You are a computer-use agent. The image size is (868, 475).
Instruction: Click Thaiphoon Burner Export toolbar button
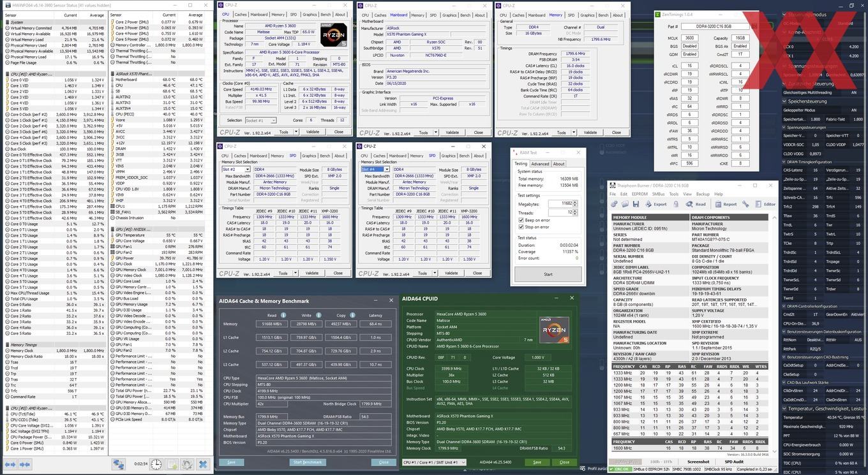(657, 204)
